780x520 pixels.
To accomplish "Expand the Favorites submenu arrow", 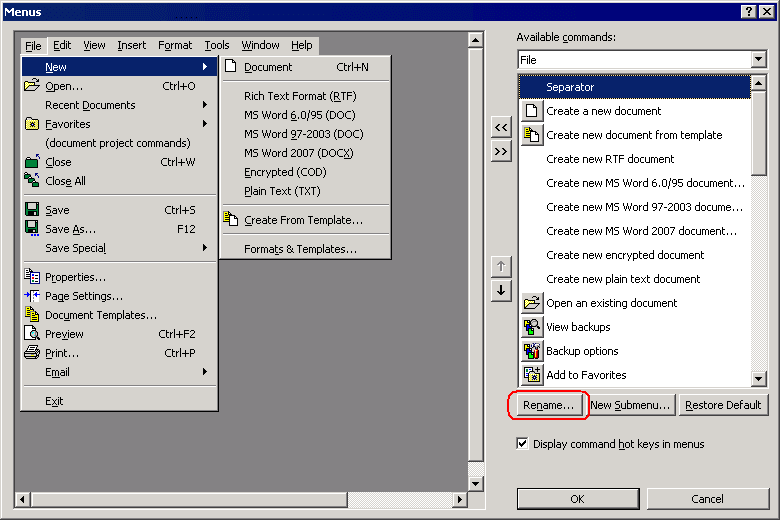I will point(205,123).
